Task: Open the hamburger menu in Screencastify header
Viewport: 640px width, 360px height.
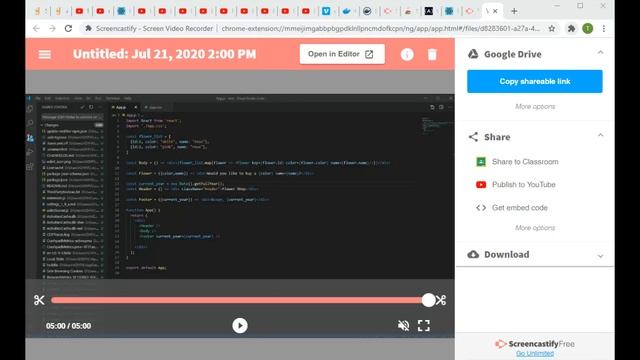Action: coord(44,54)
